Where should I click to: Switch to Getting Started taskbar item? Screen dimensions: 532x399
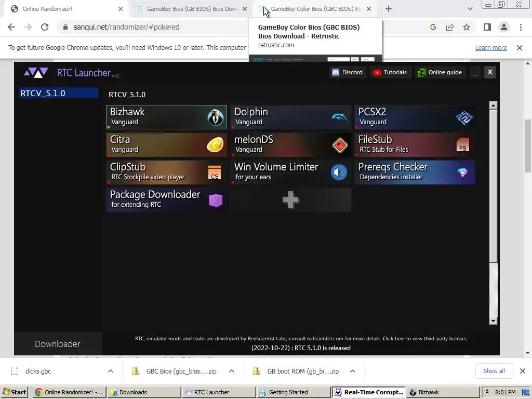pyautogui.click(x=294, y=392)
